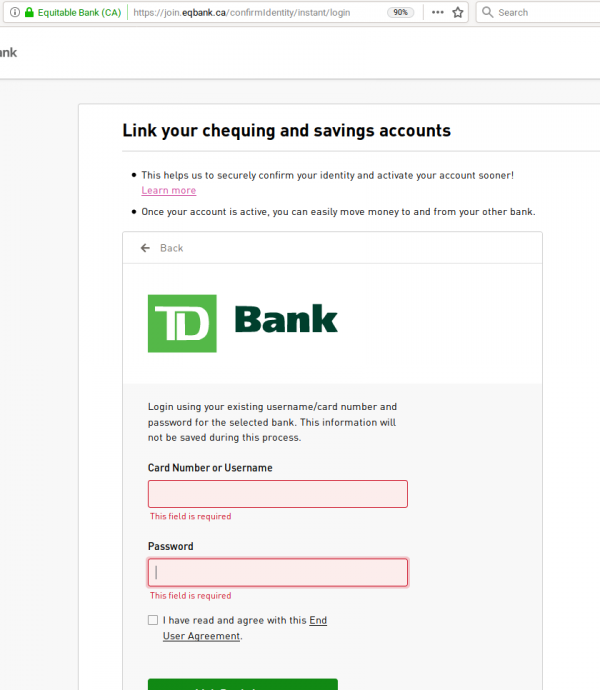Image resolution: width=600 pixels, height=690 pixels.
Task: Click the green padlock security icon
Action: pos(29,13)
